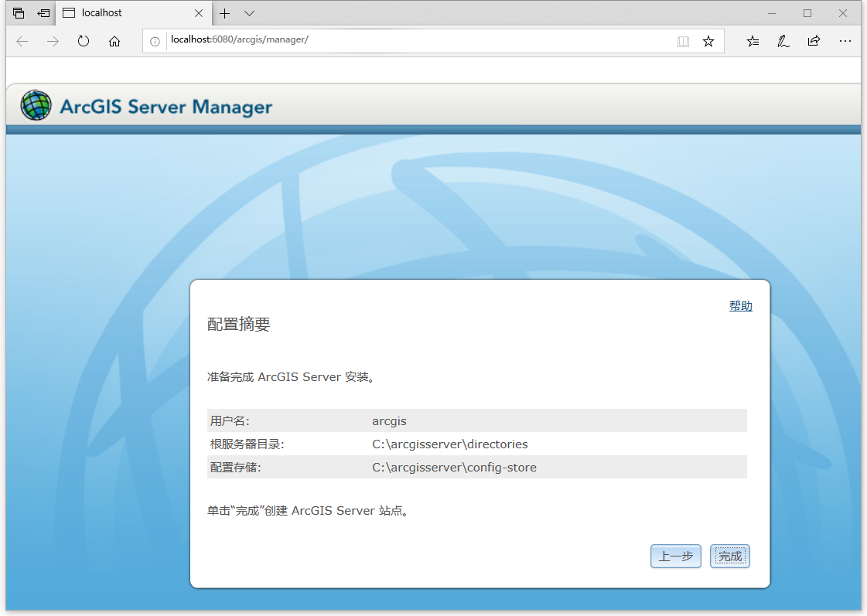Click the share page icon

coord(814,41)
